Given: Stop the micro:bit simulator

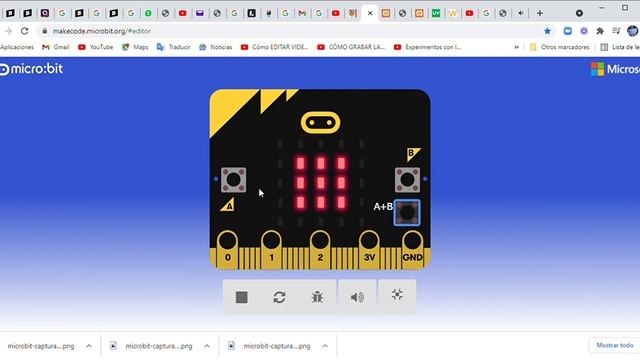Looking at the screenshot, I should pos(242,298).
